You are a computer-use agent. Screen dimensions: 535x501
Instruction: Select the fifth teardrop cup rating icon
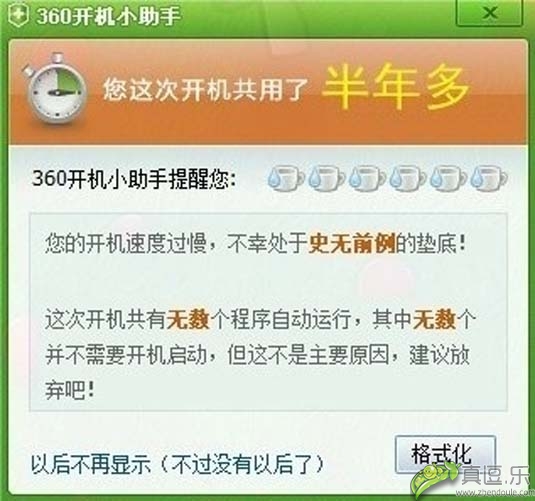click(448, 178)
